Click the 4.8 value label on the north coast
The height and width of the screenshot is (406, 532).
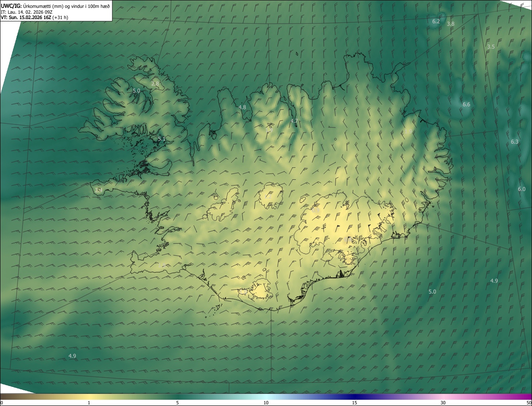point(242,108)
